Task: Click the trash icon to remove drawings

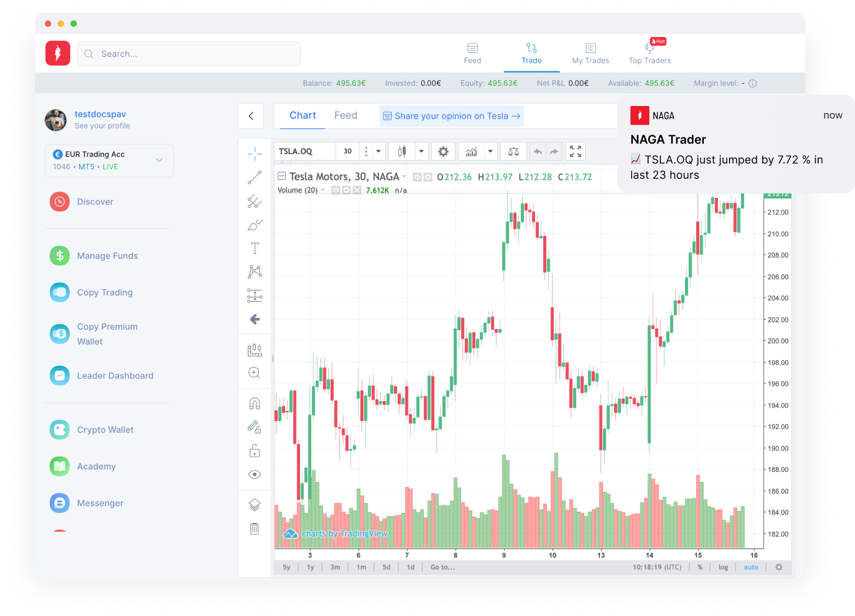Action: click(254, 529)
